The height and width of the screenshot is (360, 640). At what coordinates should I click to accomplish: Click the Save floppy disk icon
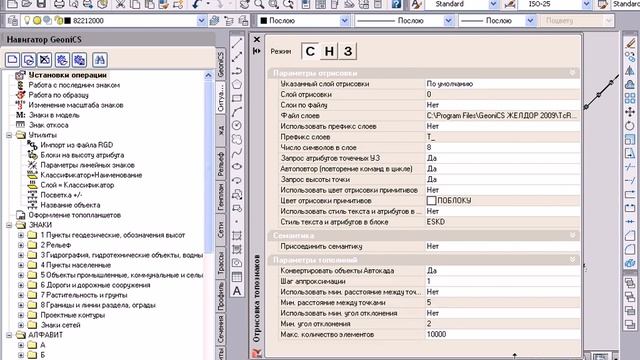pyautogui.click(x=41, y=4)
